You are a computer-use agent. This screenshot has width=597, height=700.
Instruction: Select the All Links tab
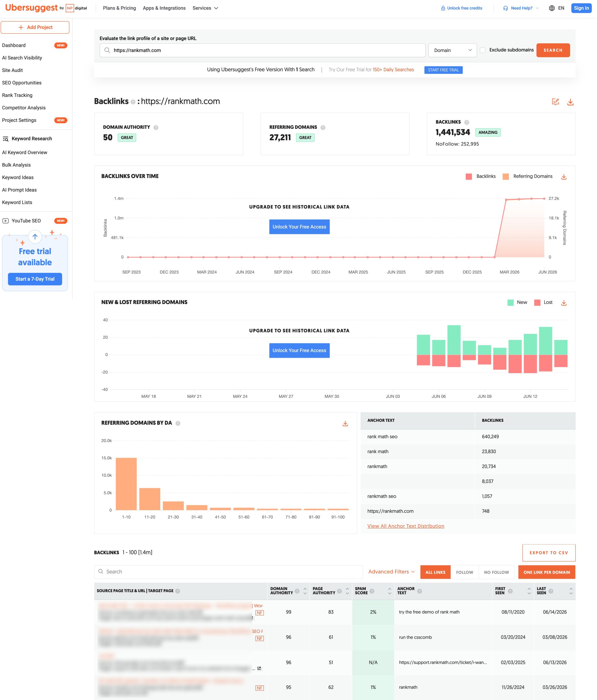[435, 572]
